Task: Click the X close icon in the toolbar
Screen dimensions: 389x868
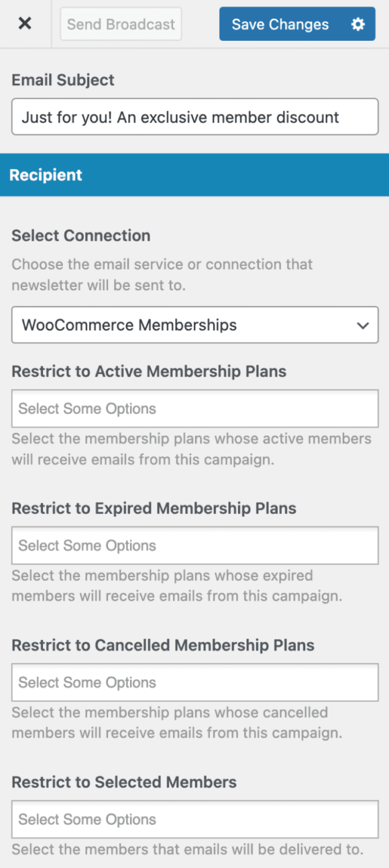Action: coord(25,23)
